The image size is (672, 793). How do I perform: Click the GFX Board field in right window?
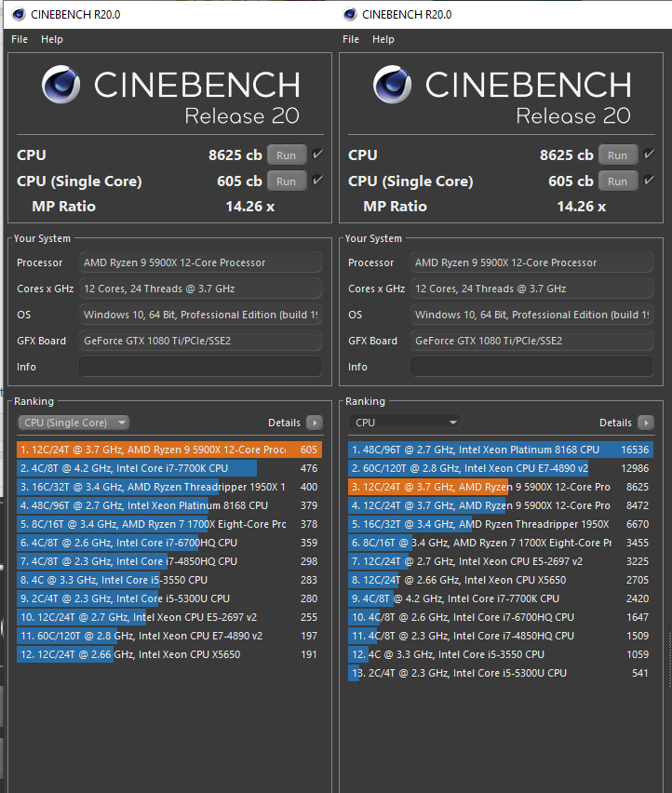531,341
